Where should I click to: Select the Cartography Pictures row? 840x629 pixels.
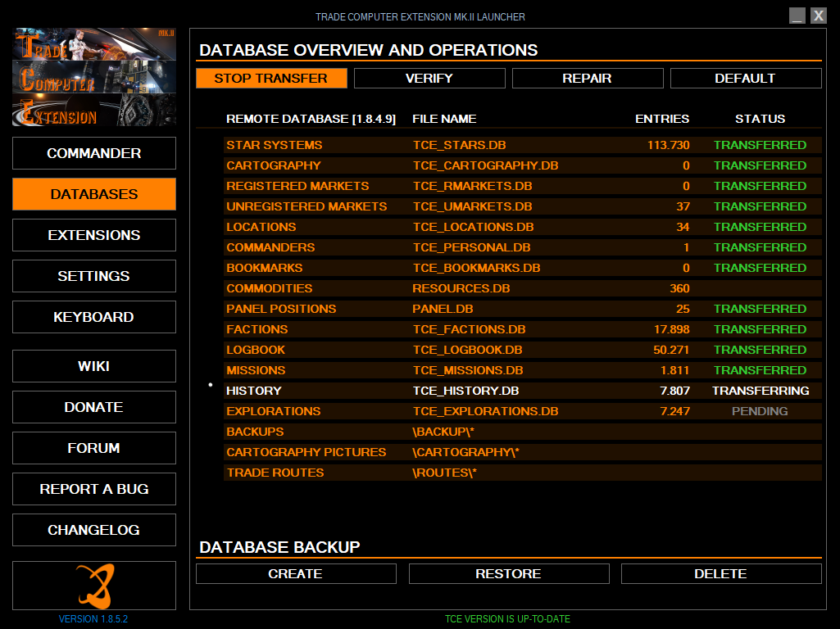522,452
